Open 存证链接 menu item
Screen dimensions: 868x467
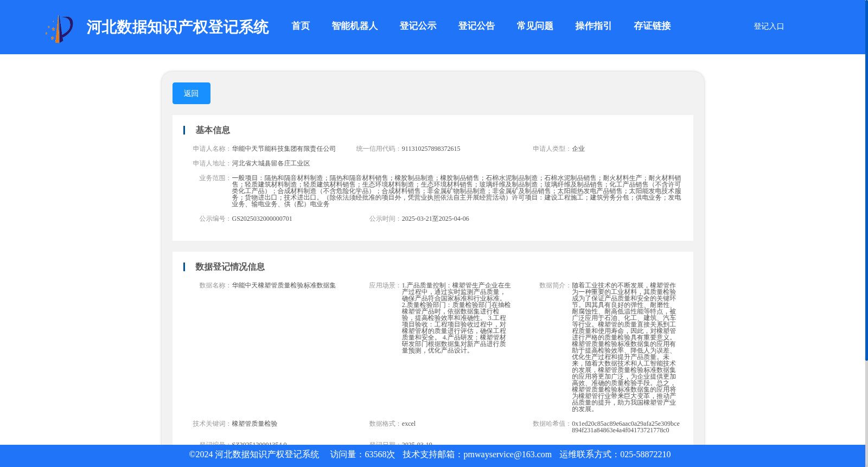[x=652, y=26]
